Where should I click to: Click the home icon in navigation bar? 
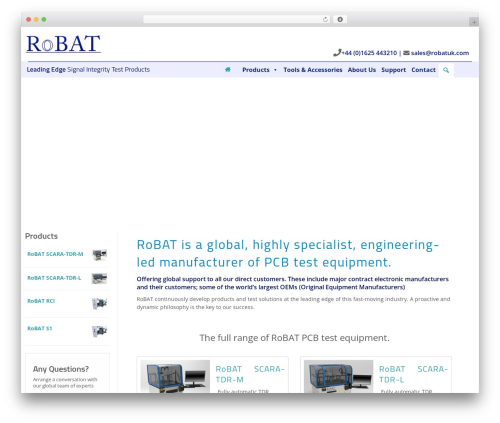click(x=228, y=70)
